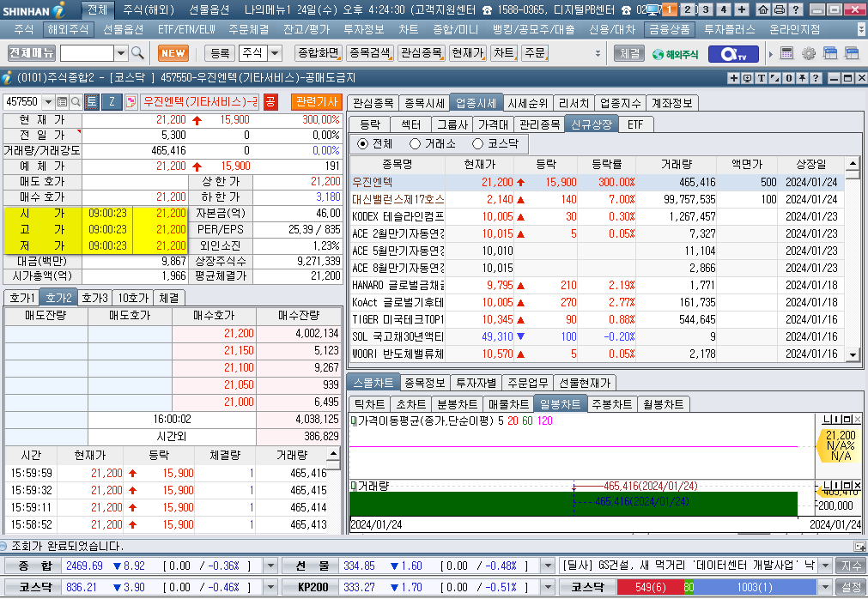Click the 체결 toolbar button
The width and height of the screenshot is (868, 599).
coord(629,53)
